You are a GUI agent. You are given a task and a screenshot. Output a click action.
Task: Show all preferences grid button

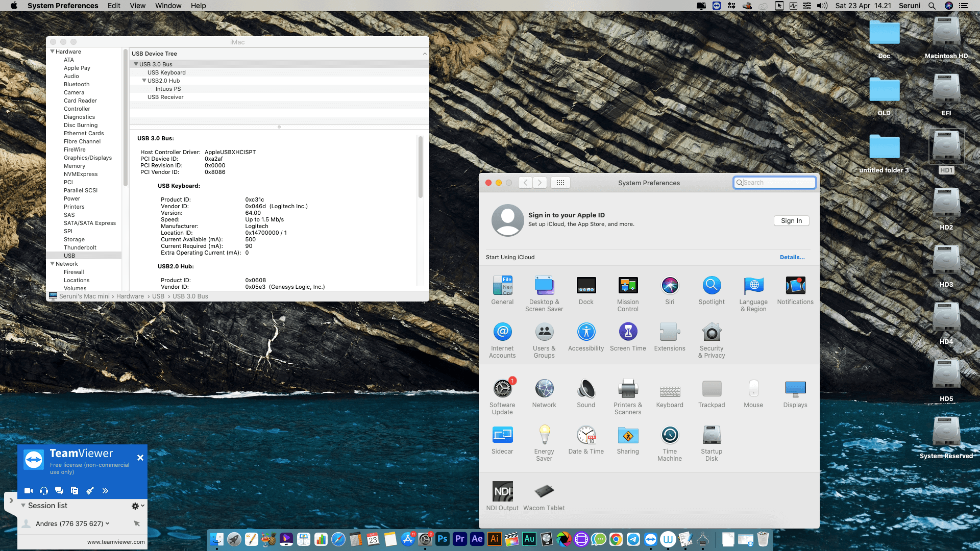coord(560,183)
